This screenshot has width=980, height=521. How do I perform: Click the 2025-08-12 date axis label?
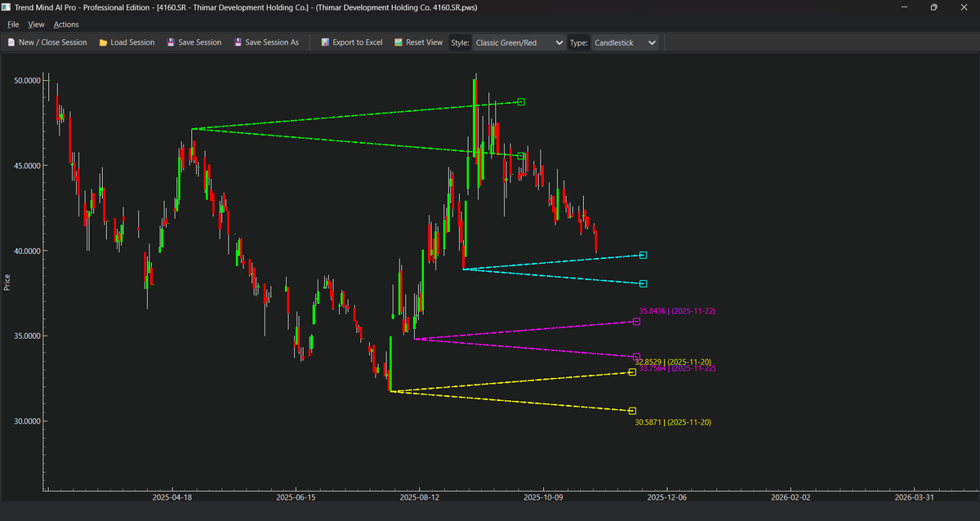[419, 497]
